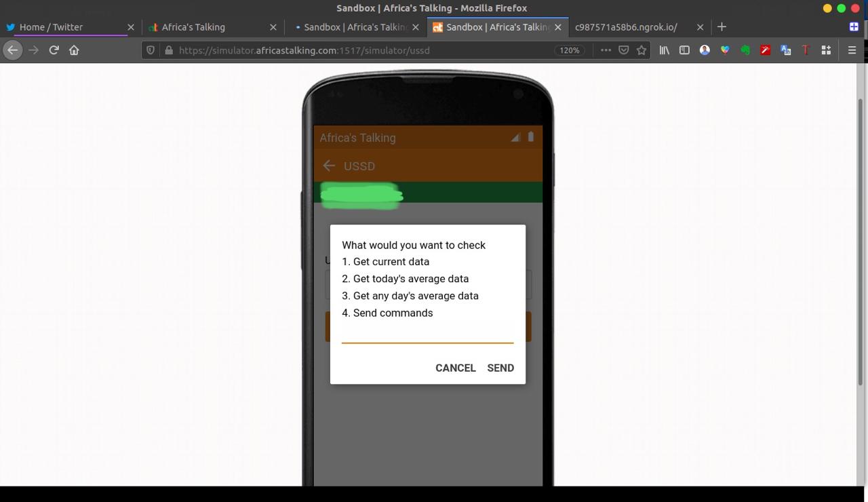Close the ngrok.io tab

(701, 27)
